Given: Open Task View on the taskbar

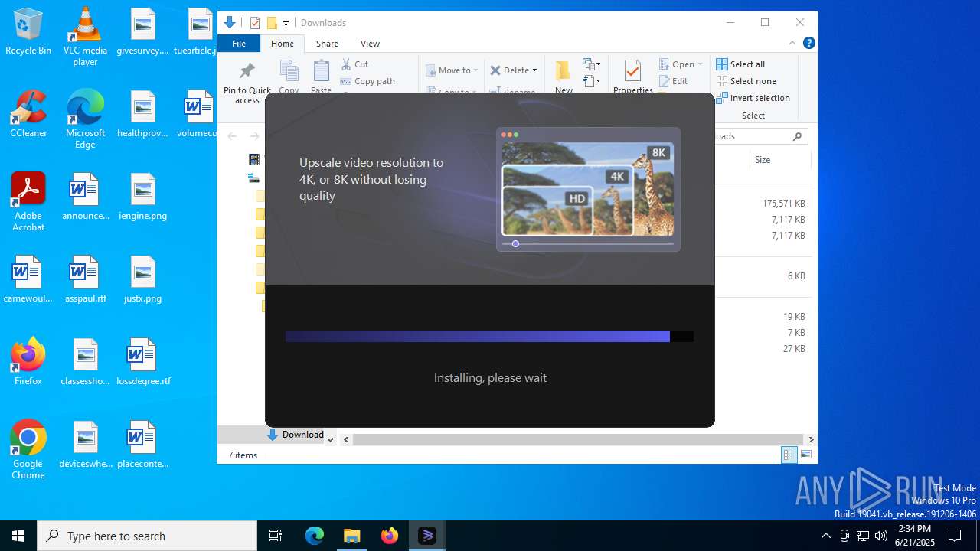Looking at the screenshot, I should click(276, 536).
